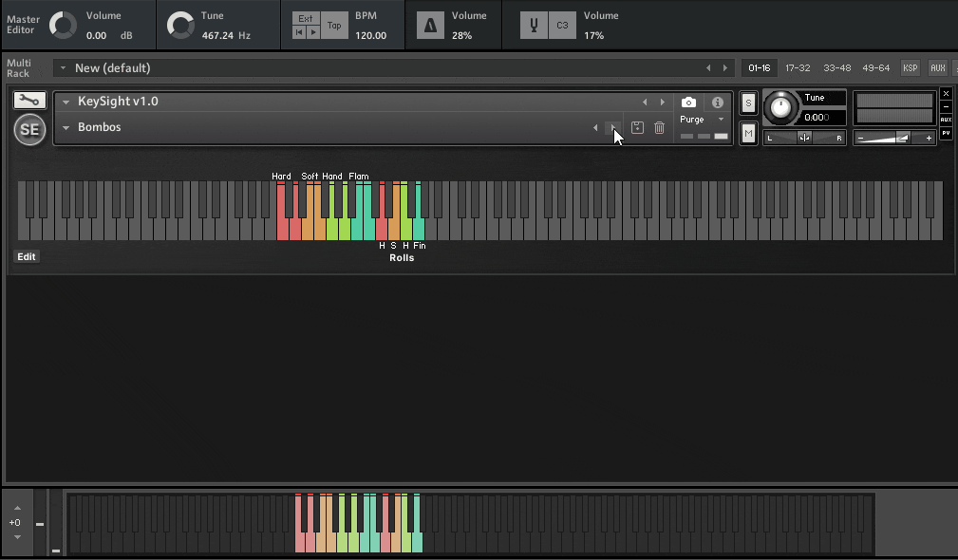Click the master volume value 0.00 dB
Viewport: 958px width, 560px height.
click(109, 35)
